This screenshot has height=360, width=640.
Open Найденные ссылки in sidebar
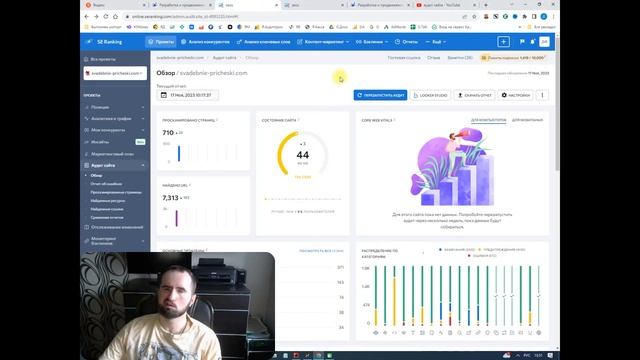(107, 209)
